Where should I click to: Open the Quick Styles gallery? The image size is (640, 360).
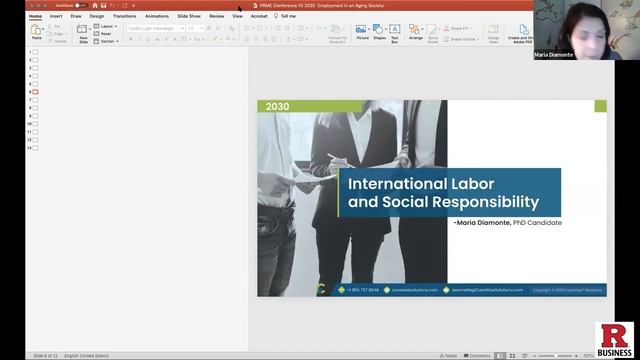[433, 33]
